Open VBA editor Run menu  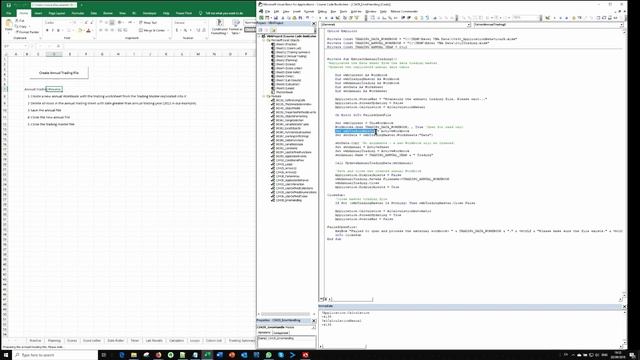point(333,11)
